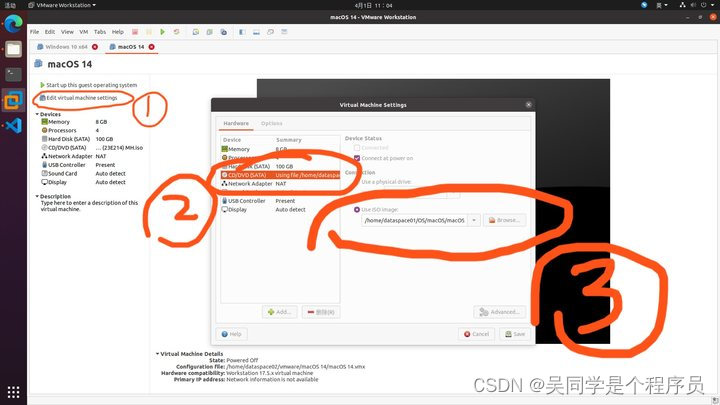This screenshot has width=720, height=405.
Task: Click the power icon in top bar
Action: pyautogui.click(x=703, y=5)
